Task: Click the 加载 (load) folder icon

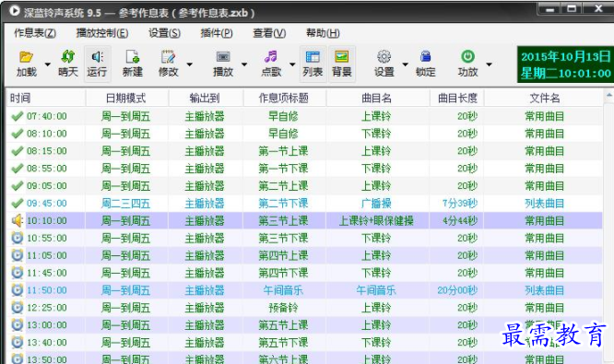Action: (26, 57)
